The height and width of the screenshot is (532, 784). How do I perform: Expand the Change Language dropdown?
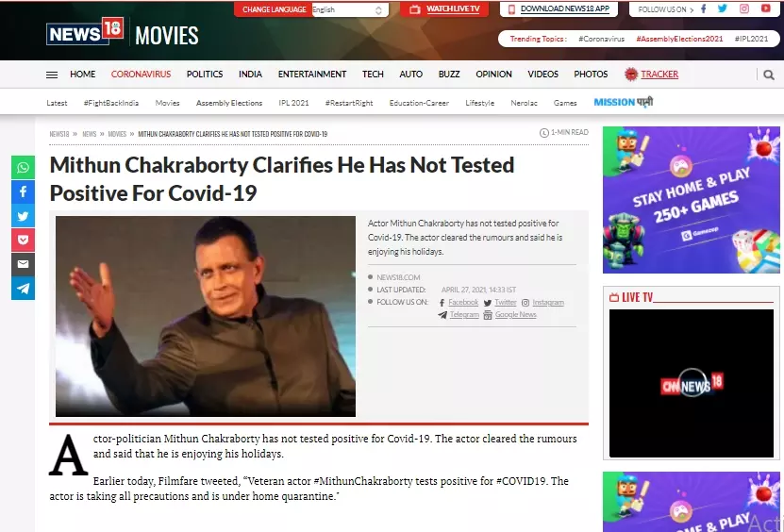click(350, 9)
